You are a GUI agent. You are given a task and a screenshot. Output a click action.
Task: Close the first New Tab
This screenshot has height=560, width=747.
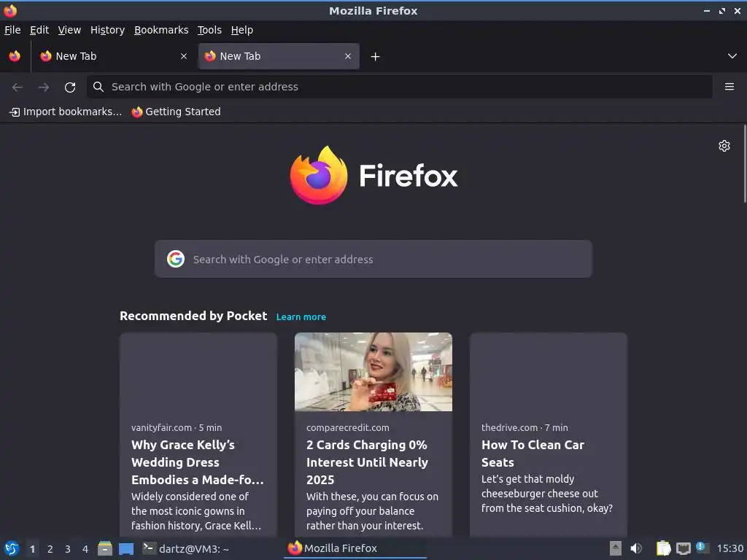click(x=183, y=56)
